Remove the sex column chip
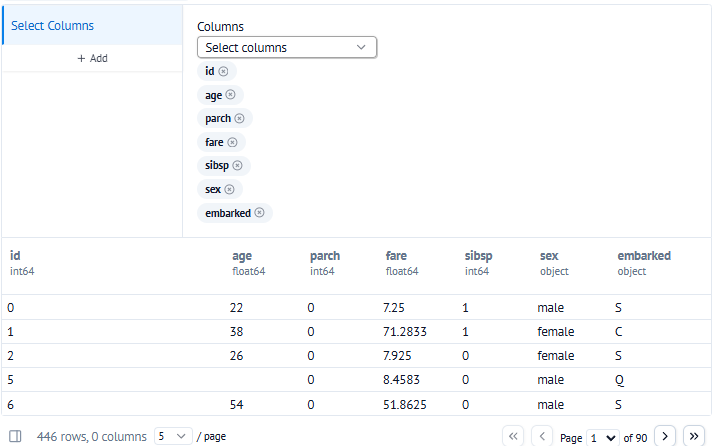 [x=230, y=189]
